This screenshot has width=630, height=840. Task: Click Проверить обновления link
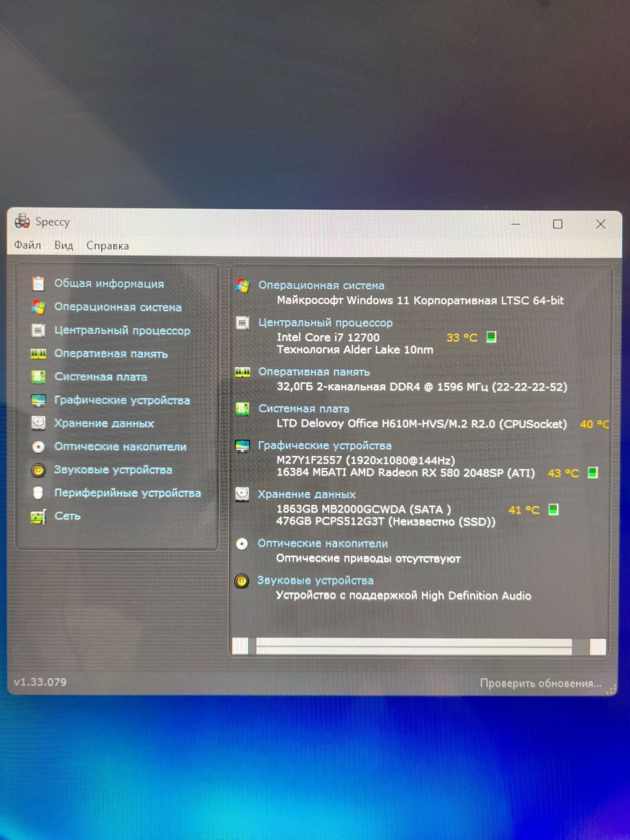click(x=541, y=683)
